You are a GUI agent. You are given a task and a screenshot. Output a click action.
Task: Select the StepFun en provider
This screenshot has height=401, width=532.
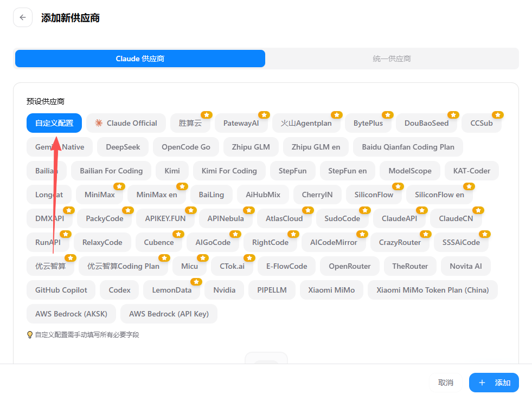coord(348,171)
